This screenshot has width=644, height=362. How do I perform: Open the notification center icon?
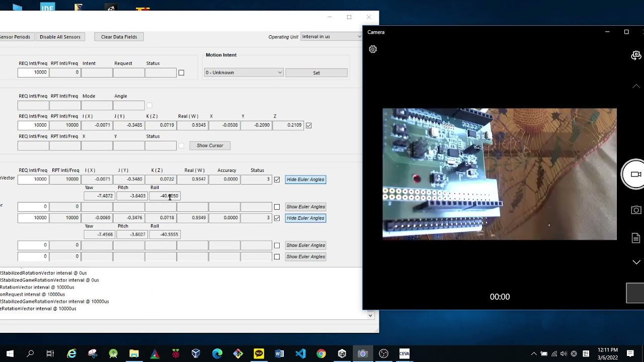point(630,353)
